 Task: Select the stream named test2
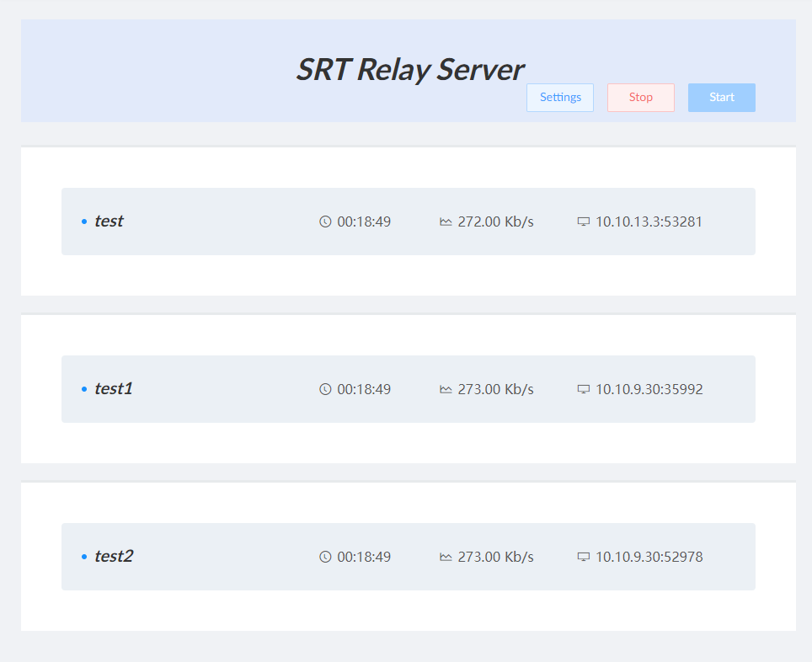tap(114, 557)
